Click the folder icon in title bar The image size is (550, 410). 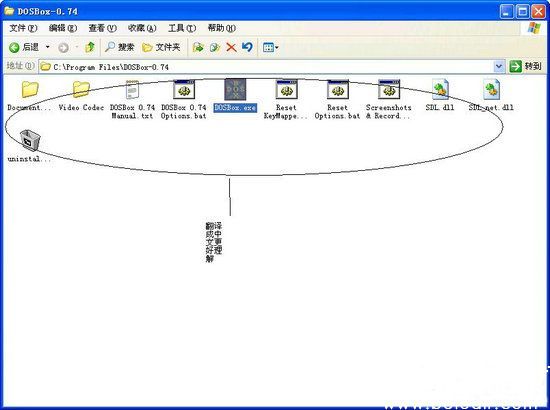tap(9, 11)
